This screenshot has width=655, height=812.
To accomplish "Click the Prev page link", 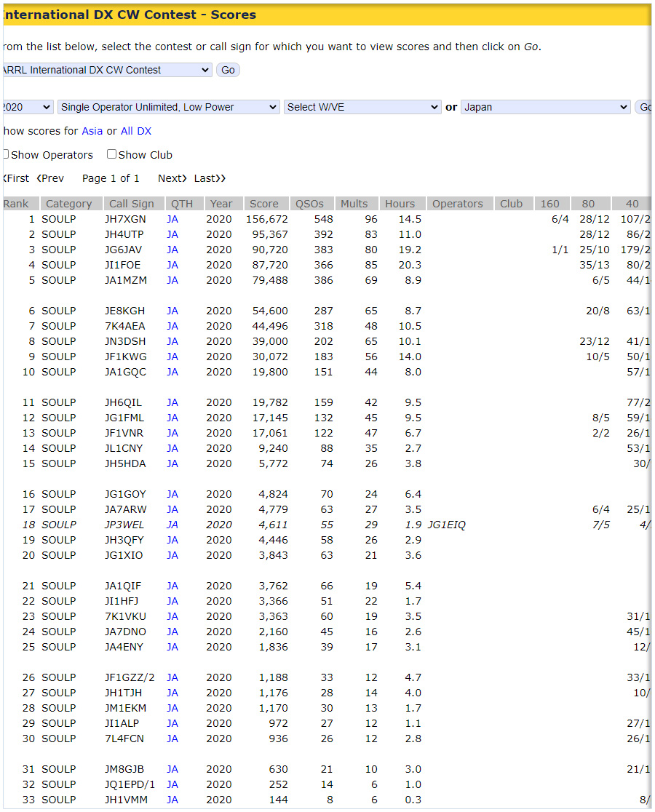I will 50,178.
